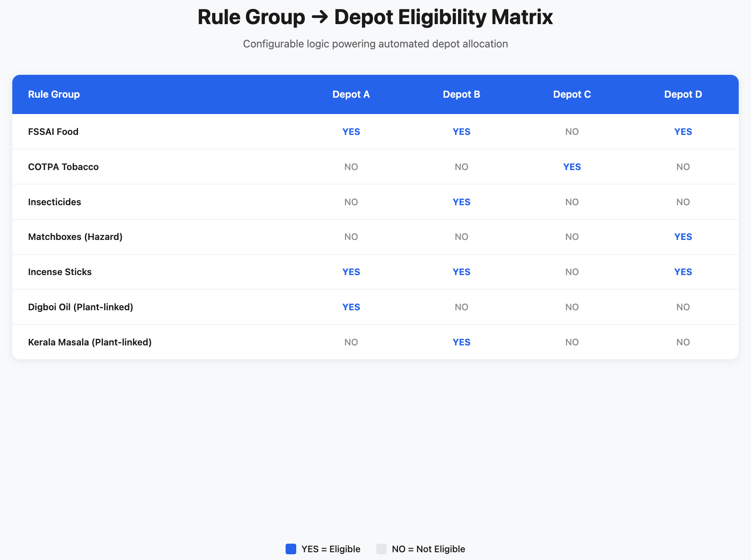Image resolution: width=751 pixels, height=560 pixels.
Task: Select the FSSAI Food row label
Action: point(53,132)
